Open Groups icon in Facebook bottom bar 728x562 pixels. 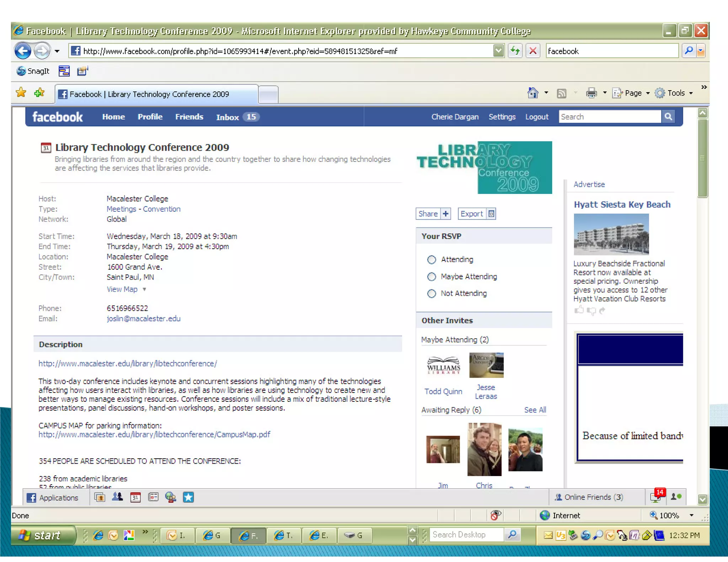(117, 497)
